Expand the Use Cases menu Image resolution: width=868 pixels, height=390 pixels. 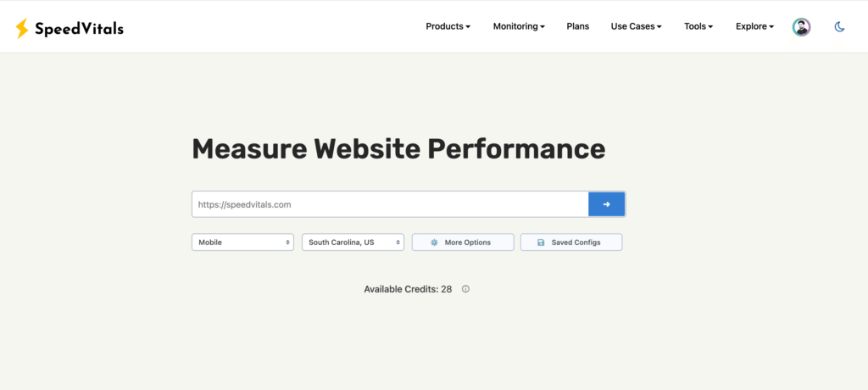pyautogui.click(x=636, y=26)
